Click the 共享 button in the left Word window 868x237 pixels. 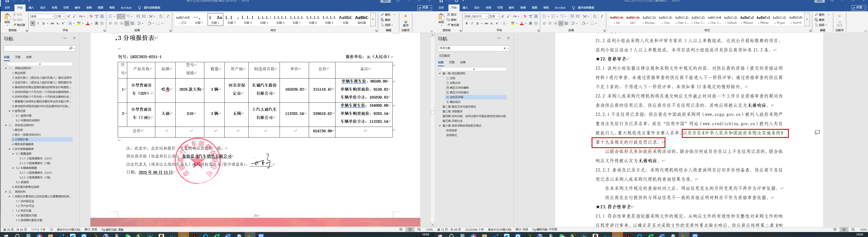(425, 7)
